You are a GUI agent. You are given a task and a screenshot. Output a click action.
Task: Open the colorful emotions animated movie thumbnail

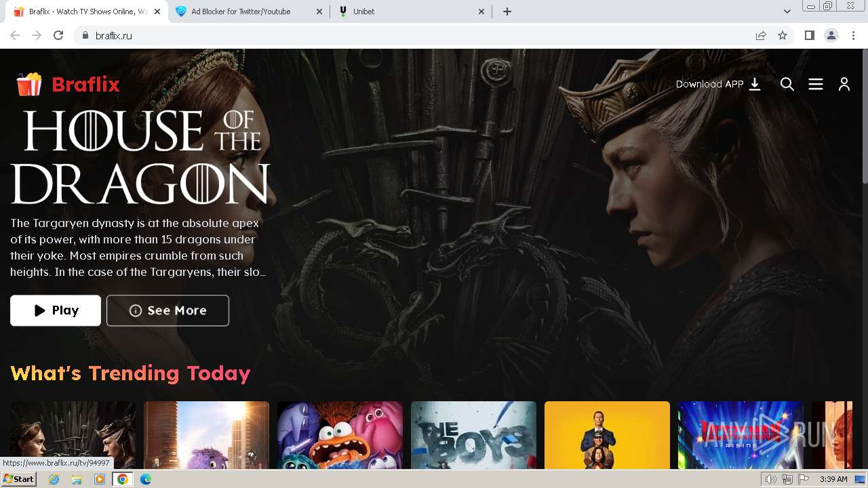tap(340, 435)
